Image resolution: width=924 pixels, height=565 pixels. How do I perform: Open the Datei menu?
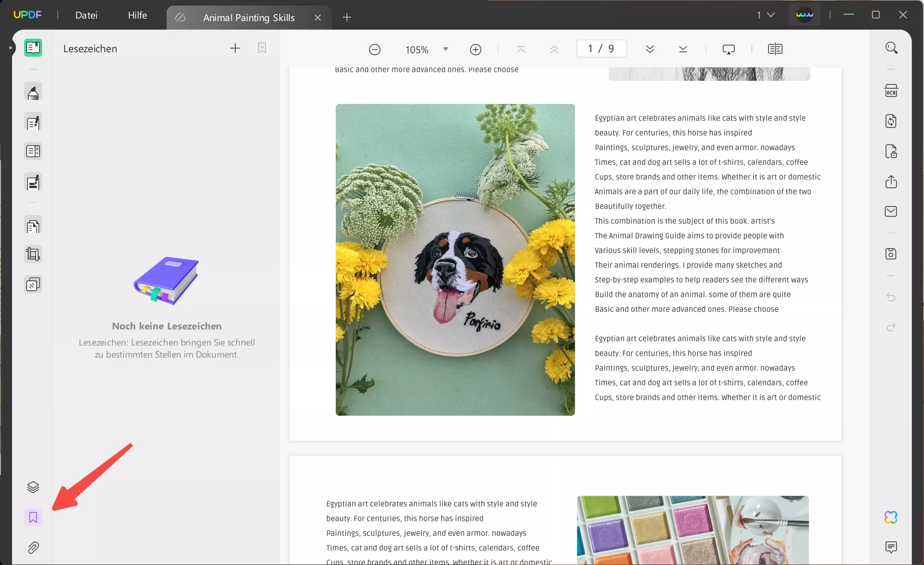(x=86, y=15)
